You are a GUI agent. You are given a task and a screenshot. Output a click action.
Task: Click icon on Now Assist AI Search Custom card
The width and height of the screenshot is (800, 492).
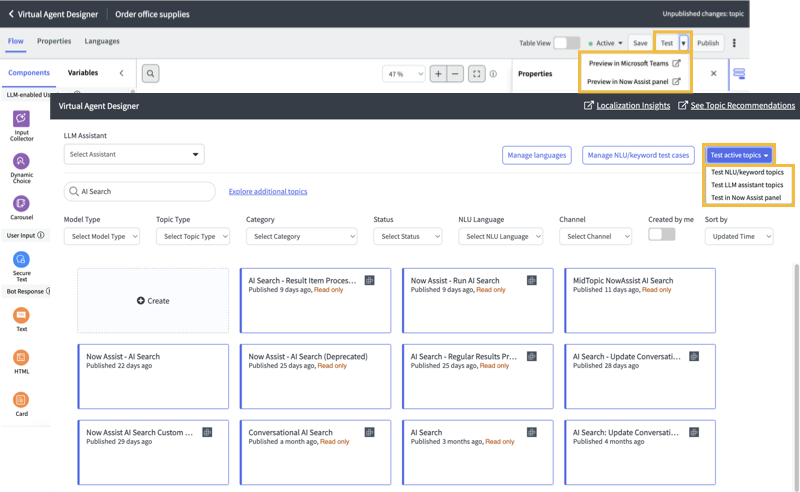pyautogui.click(x=207, y=432)
